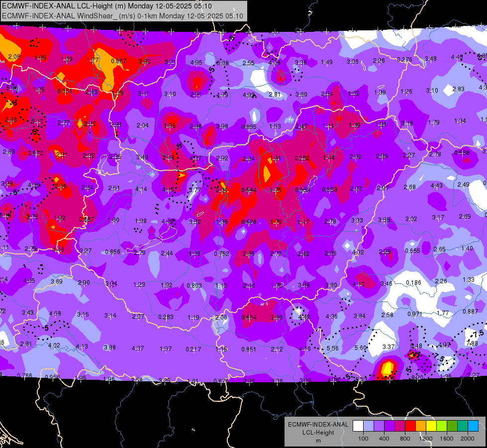Click the map value 0.654

tap(249, 317)
